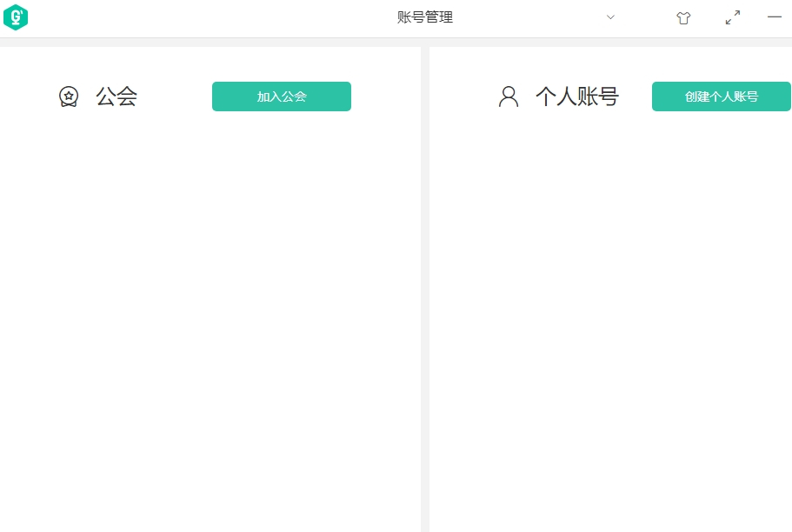Screen dimensions: 792x532
Task: Click the 创建个人账号 button
Action: (x=722, y=96)
